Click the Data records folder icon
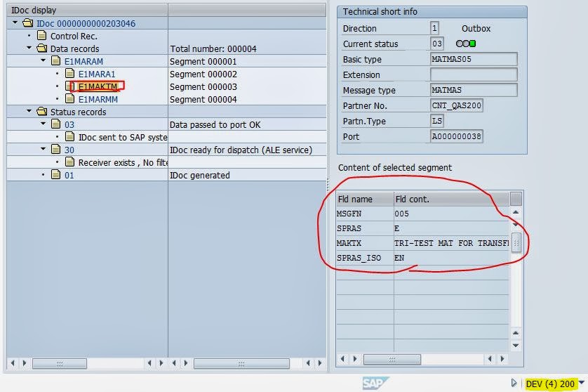The height and width of the screenshot is (392, 588). pos(42,48)
